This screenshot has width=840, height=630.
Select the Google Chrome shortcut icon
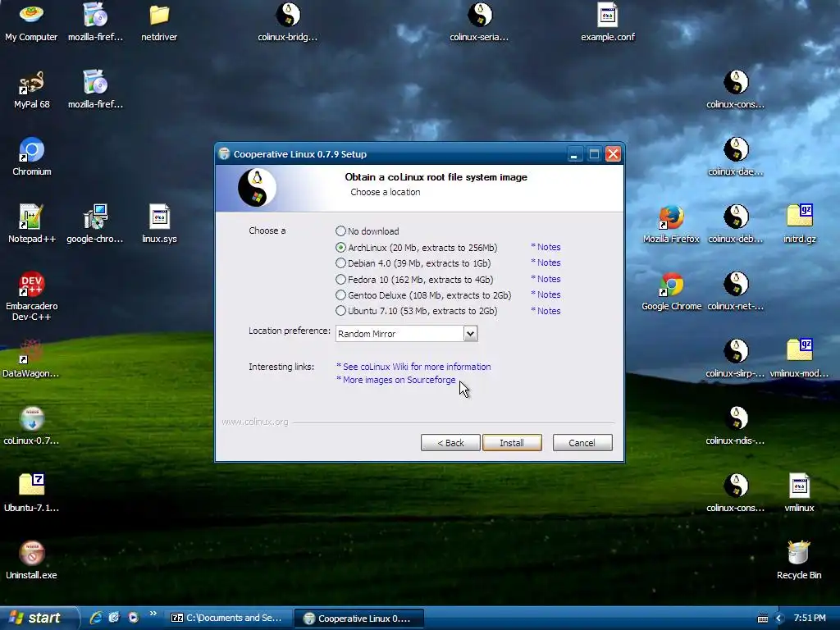click(671, 292)
